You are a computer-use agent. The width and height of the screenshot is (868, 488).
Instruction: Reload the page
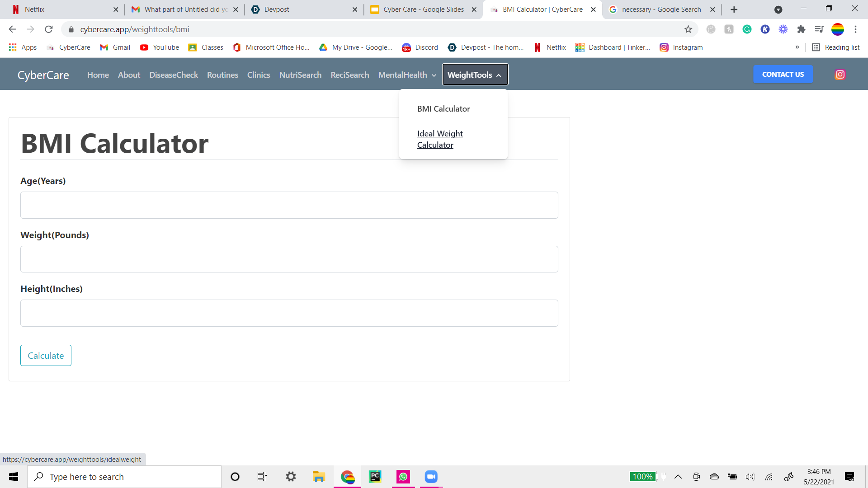[x=49, y=29]
